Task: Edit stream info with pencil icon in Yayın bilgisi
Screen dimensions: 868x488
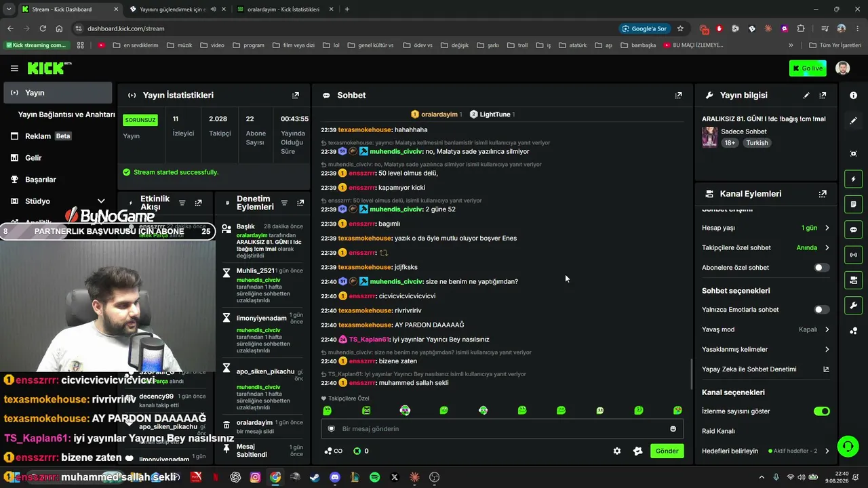Action: pyautogui.click(x=806, y=96)
